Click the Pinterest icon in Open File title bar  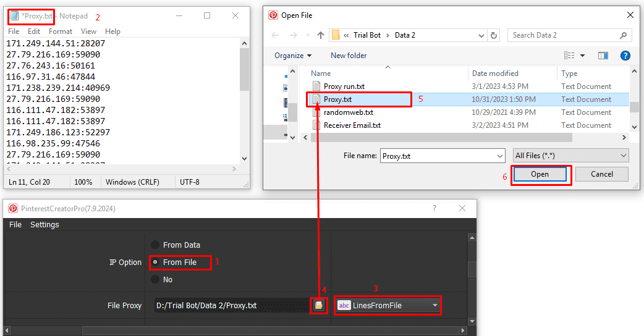click(x=273, y=15)
